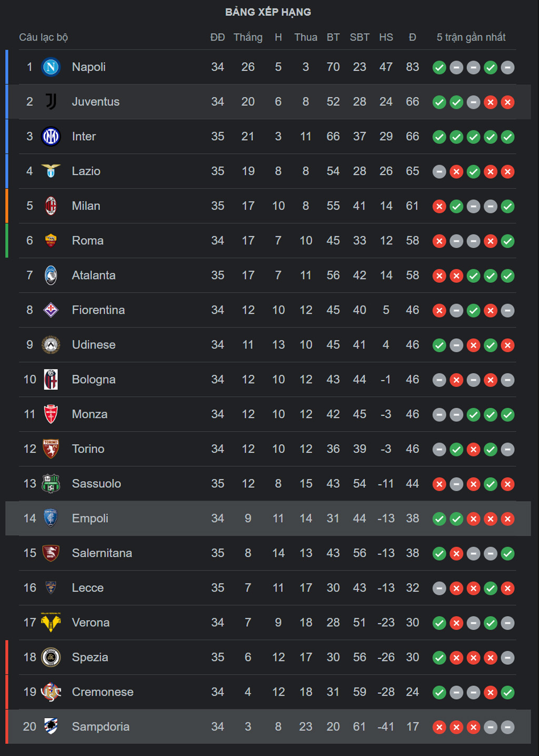Click the Milan club crest

tap(51, 206)
